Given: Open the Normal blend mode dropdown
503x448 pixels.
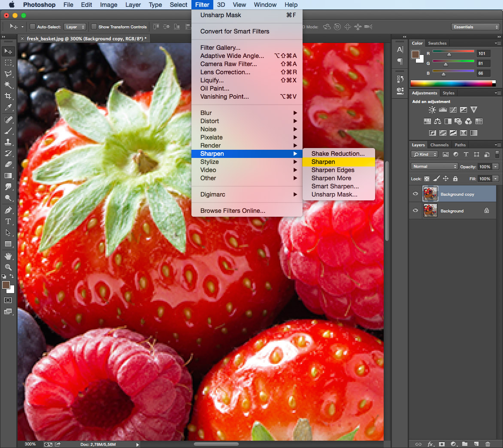Looking at the screenshot, I should tap(434, 166).
